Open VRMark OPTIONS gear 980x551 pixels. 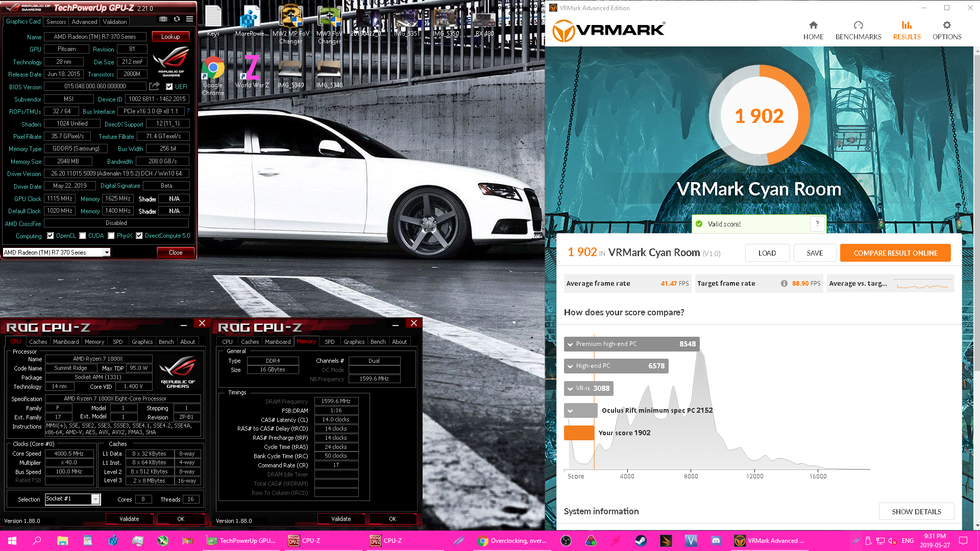[947, 30]
